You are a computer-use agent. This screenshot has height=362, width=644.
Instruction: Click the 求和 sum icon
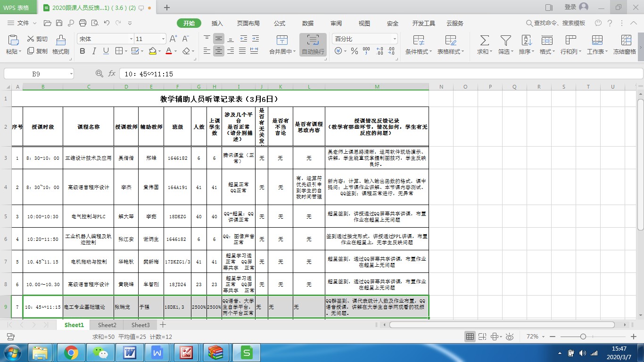pos(484,41)
